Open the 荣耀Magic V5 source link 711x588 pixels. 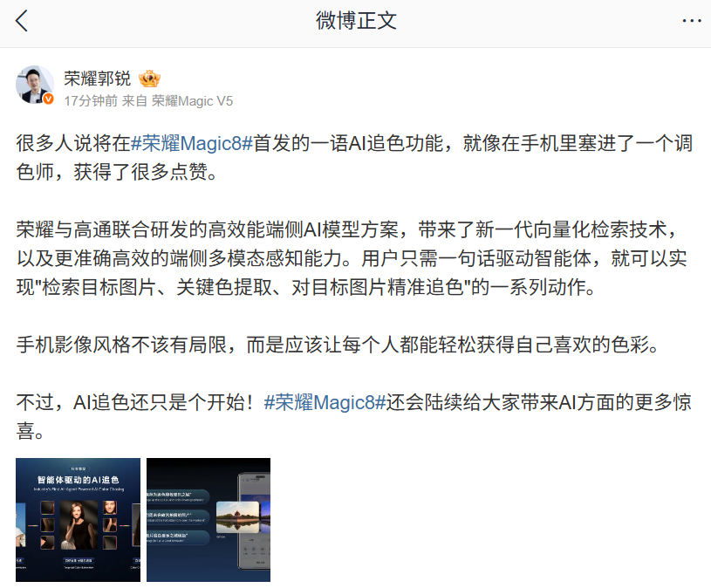pos(192,100)
